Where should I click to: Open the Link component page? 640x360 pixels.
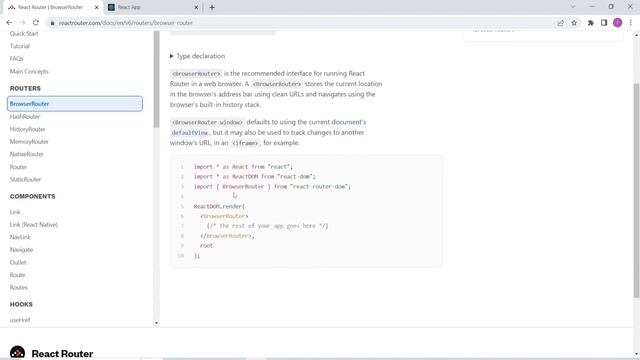tap(15, 212)
